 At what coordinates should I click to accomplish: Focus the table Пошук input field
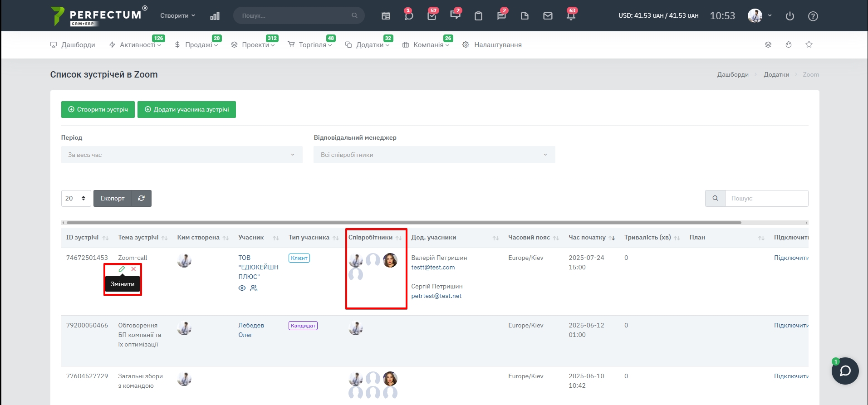click(x=766, y=198)
